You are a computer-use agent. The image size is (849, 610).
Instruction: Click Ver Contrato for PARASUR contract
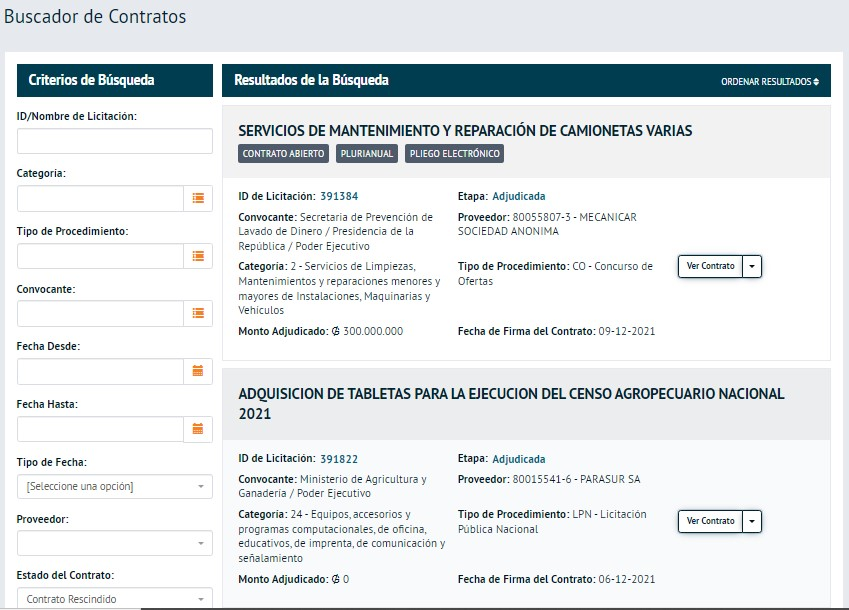(710, 522)
